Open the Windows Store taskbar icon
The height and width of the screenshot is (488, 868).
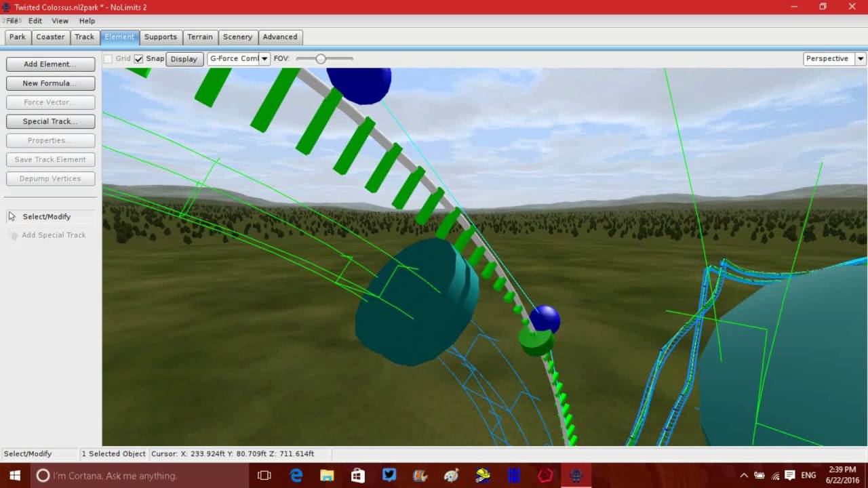click(358, 476)
